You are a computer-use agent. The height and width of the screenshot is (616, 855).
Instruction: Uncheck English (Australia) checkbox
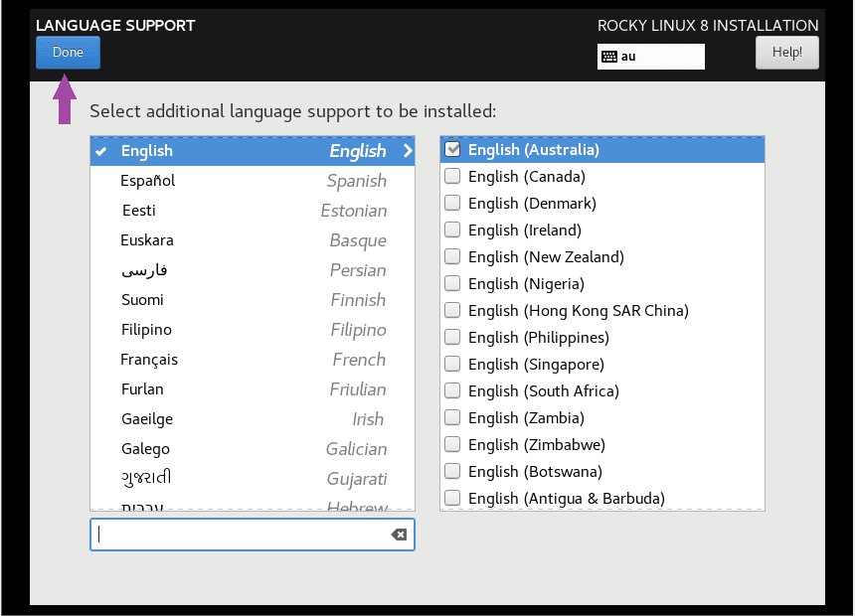click(x=452, y=149)
